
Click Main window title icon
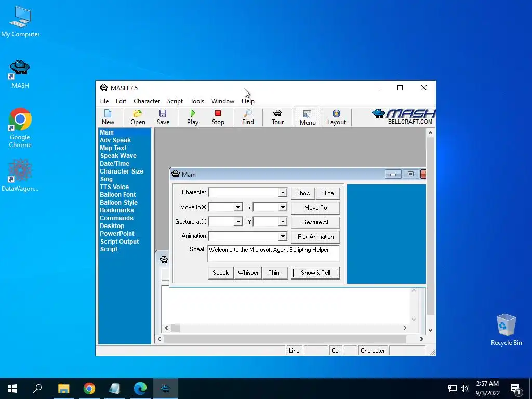(176, 174)
